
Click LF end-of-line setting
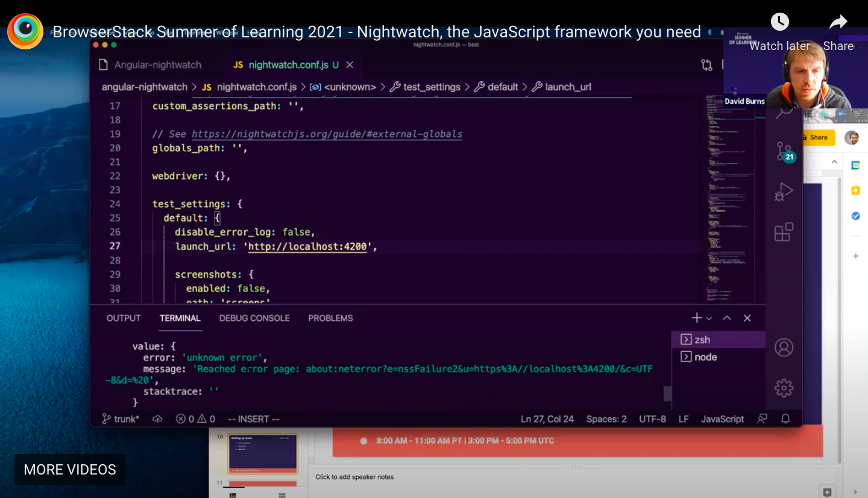(684, 419)
